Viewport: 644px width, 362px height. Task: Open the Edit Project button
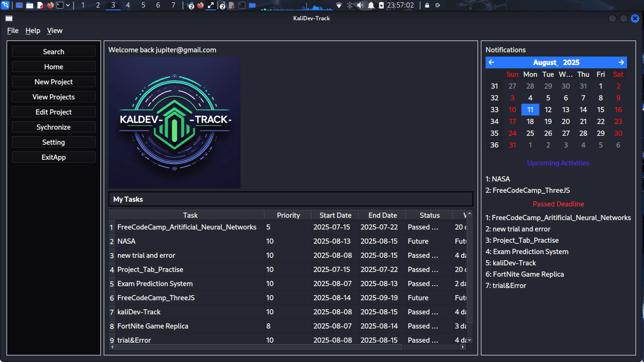[54, 112]
